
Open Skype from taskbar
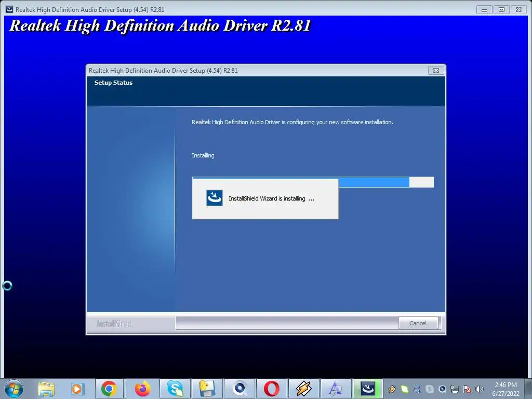tap(175, 389)
